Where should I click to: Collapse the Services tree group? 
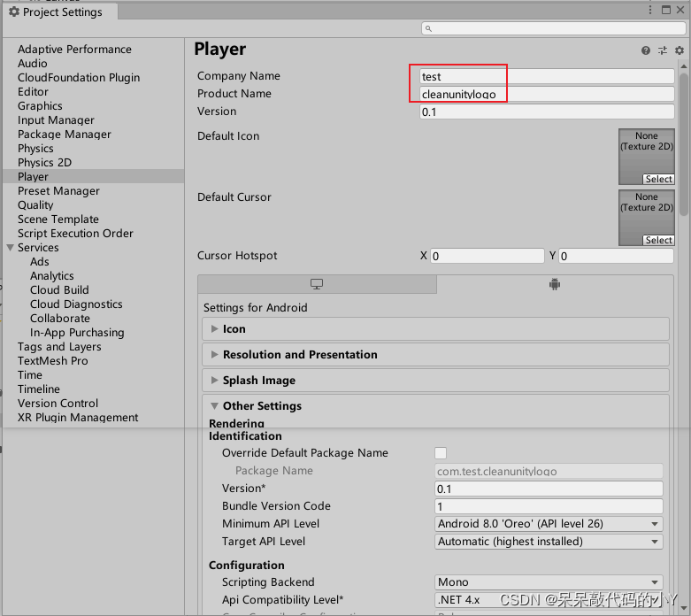11,248
